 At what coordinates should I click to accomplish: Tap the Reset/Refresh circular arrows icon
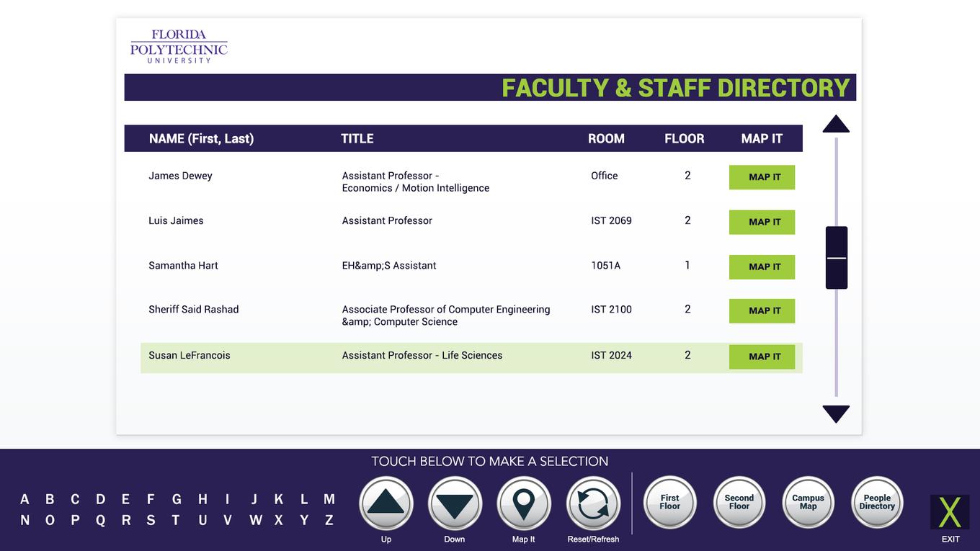[x=593, y=503]
